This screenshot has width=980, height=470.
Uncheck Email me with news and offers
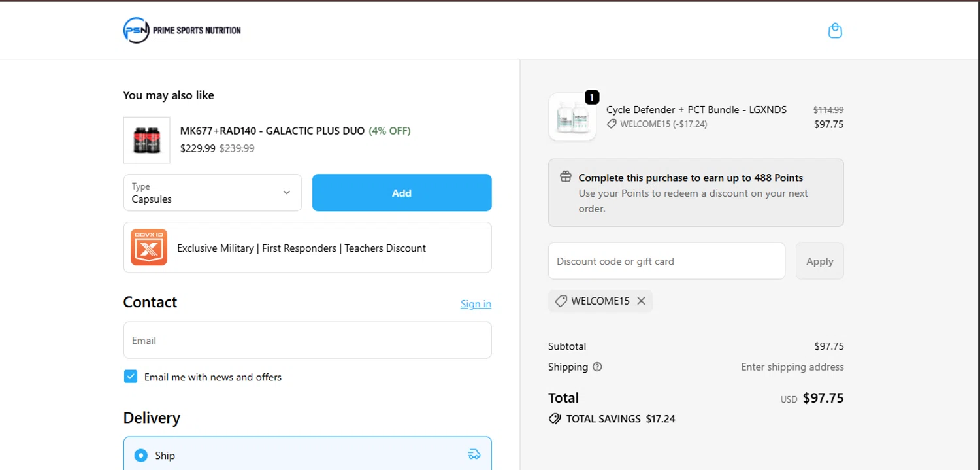(131, 377)
